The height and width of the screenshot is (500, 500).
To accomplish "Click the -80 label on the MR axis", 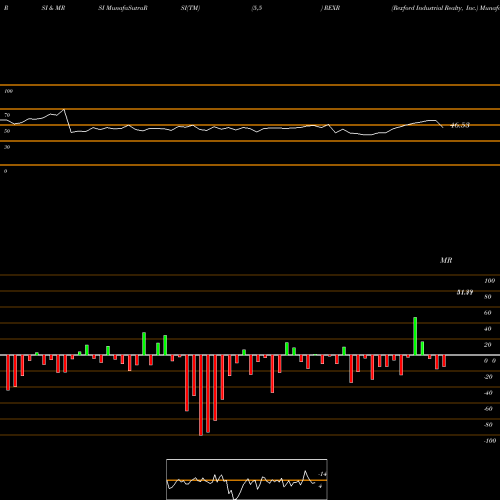I will (488, 425).
